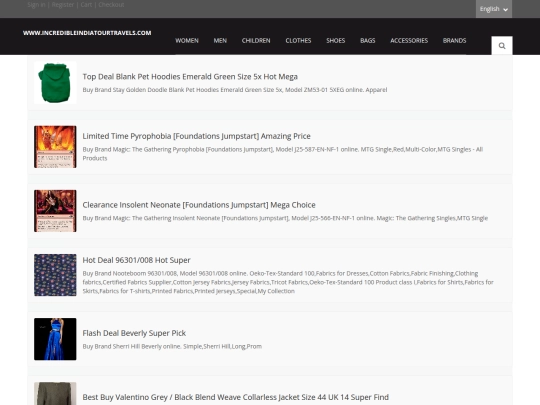Open the Brands menu

coord(454,41)
